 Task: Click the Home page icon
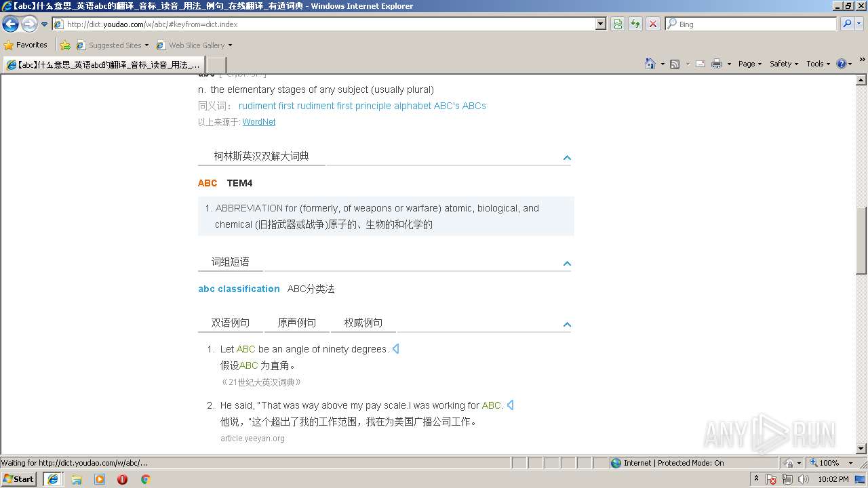click(650, 64)
